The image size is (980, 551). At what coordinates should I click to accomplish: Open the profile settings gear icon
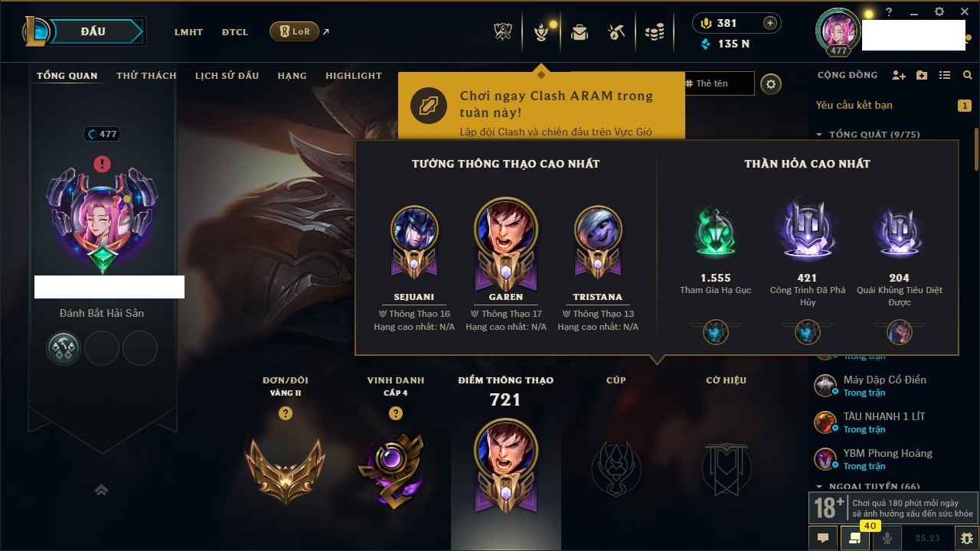click(x=771, y=84)
